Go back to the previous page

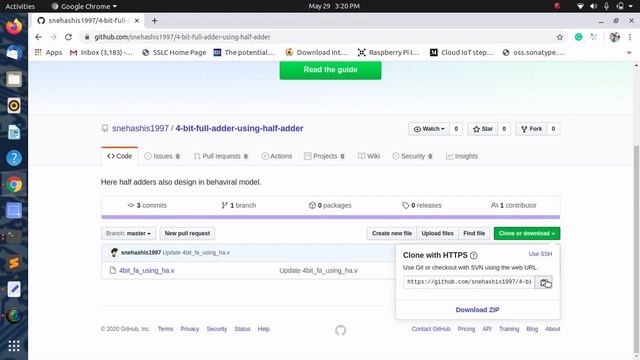tap(38, 37)
